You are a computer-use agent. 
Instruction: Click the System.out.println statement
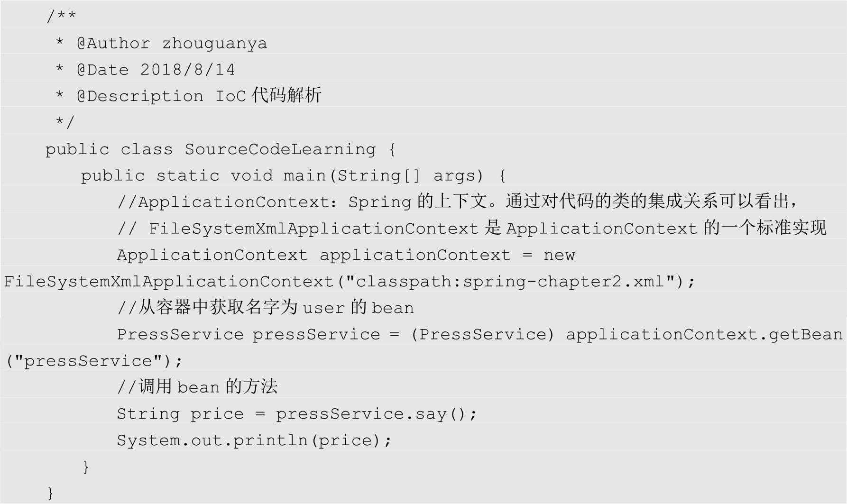pyautogui.click(x=254, y=440)
